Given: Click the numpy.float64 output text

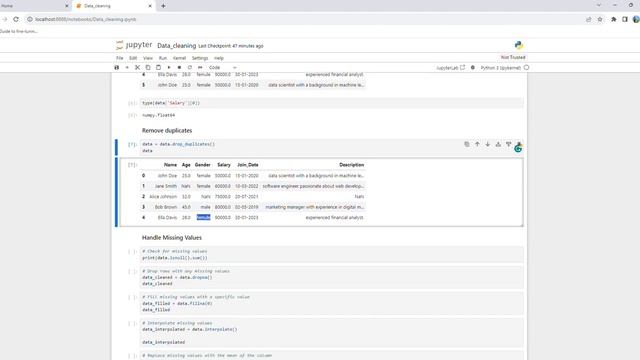Looking at the screenshot, I should (158, 115).
